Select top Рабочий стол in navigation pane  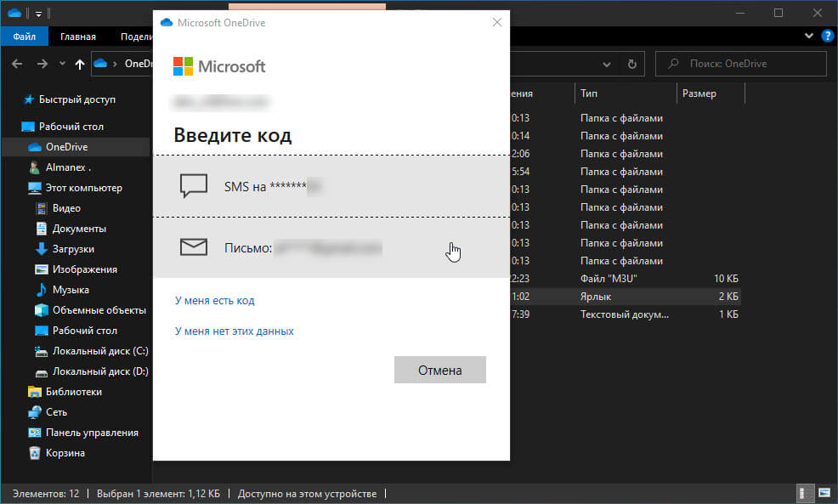(71, 127)
